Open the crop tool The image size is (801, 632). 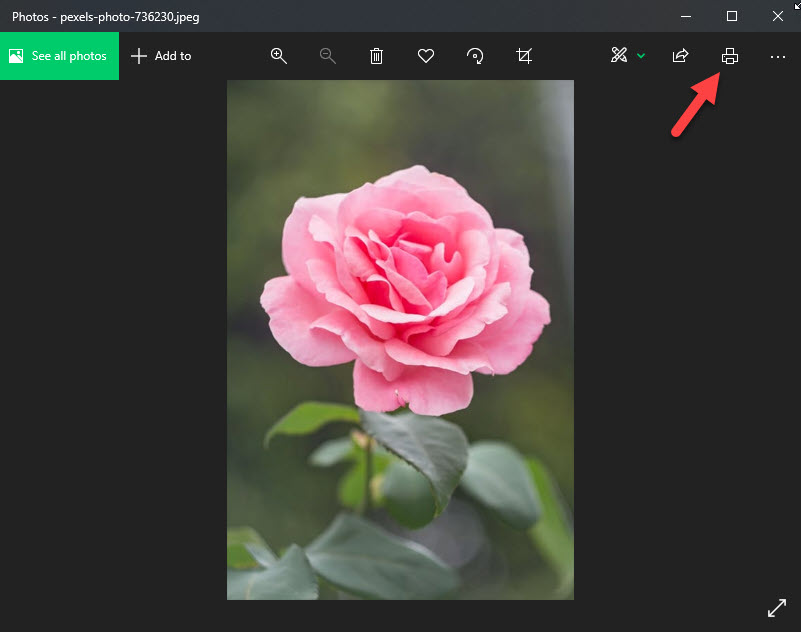pos(524,56)
